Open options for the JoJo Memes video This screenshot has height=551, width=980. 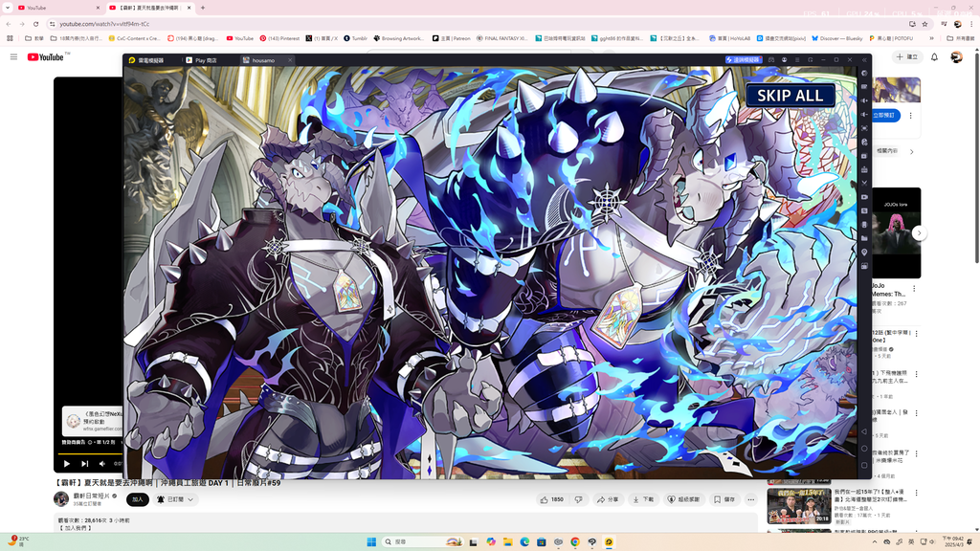(914, 289)
